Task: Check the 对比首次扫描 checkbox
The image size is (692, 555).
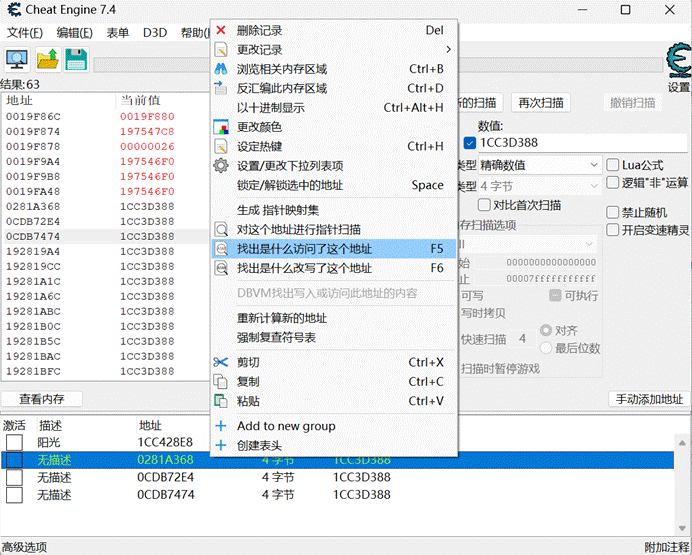Action: coord(484,205)
